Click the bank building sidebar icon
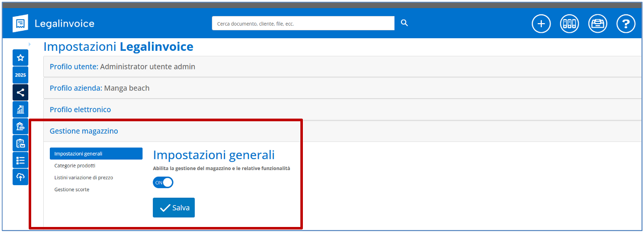644x232 pixels. tap(21, 126)
